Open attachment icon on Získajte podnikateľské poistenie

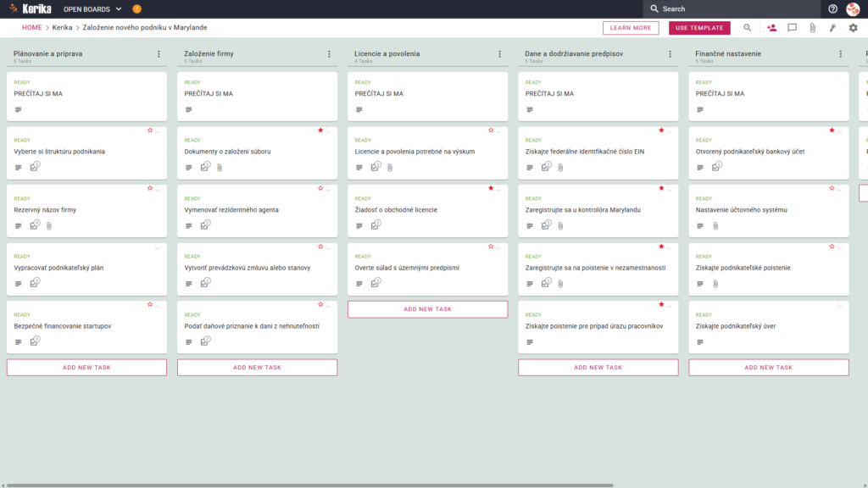(715, 284)
